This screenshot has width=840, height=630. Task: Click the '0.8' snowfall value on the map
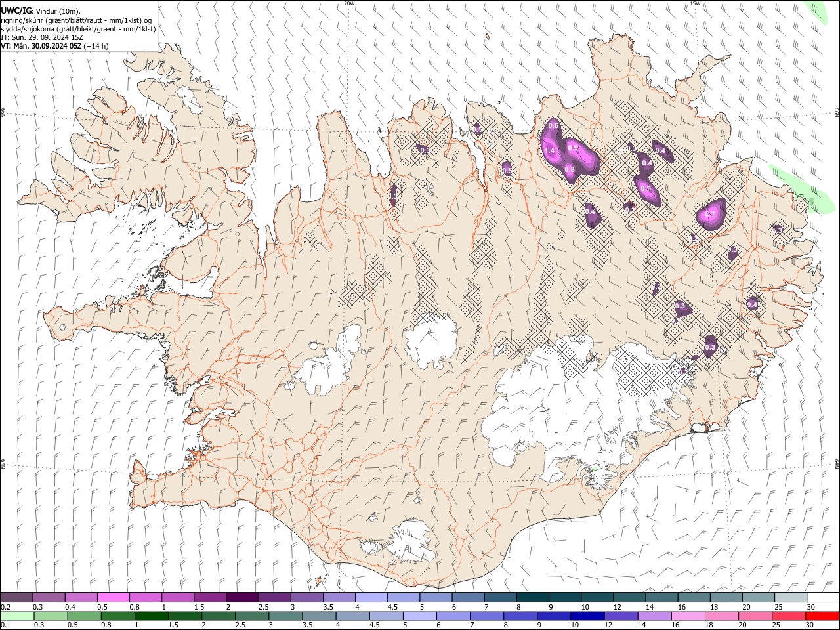(570, 169)
